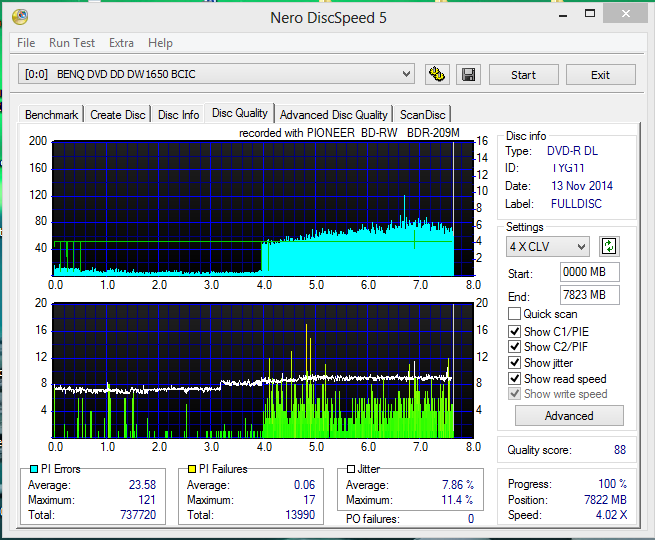Click the disc label FULLDISC text
This screenshot has width=655, height=540.
576,204
